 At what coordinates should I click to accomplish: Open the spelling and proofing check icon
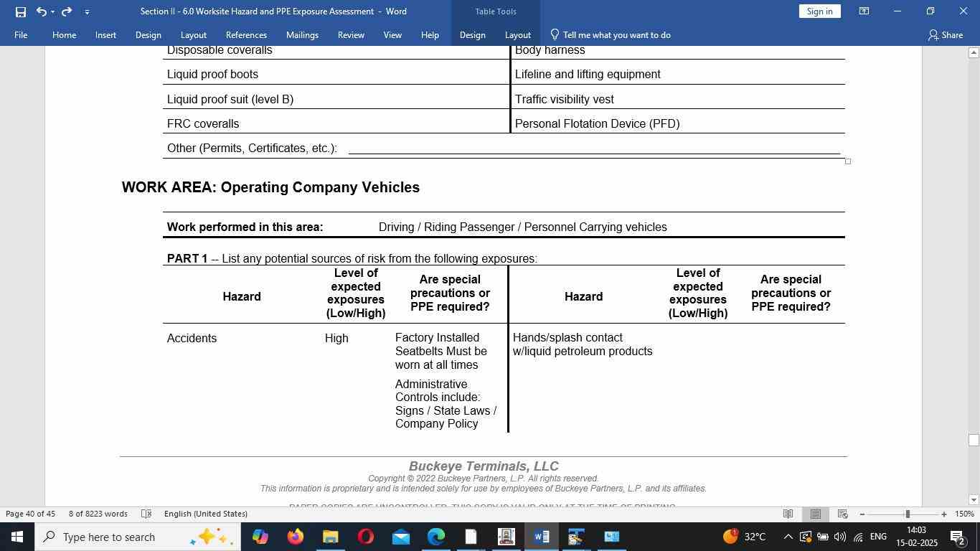tap(146, 514)
